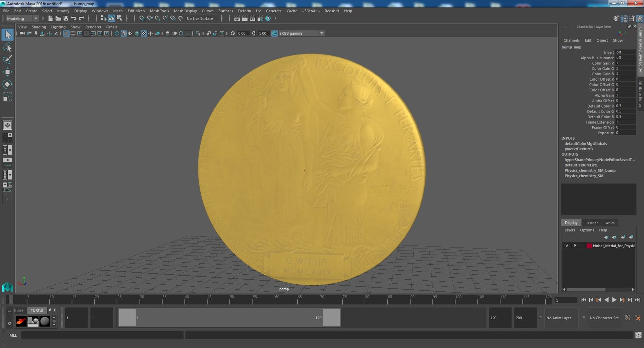
Task: Toggle playback P of Nobel_Medal layer
Action: [x=575, y=246]
